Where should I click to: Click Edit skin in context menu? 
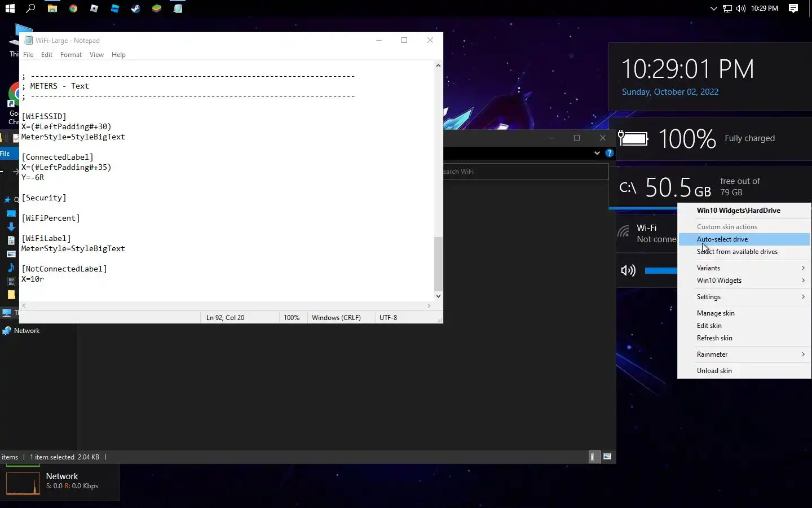click(x=744, y=326)
